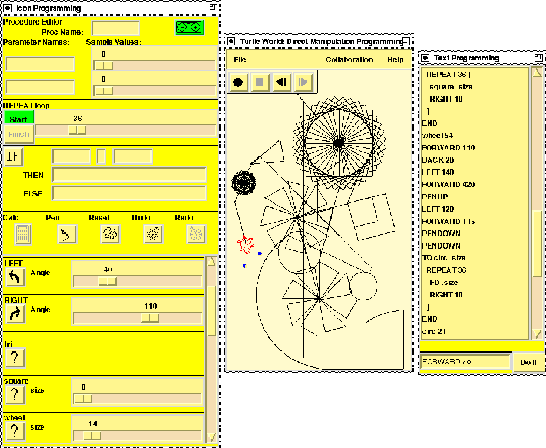Click the IF conditional button

[13, 157]
